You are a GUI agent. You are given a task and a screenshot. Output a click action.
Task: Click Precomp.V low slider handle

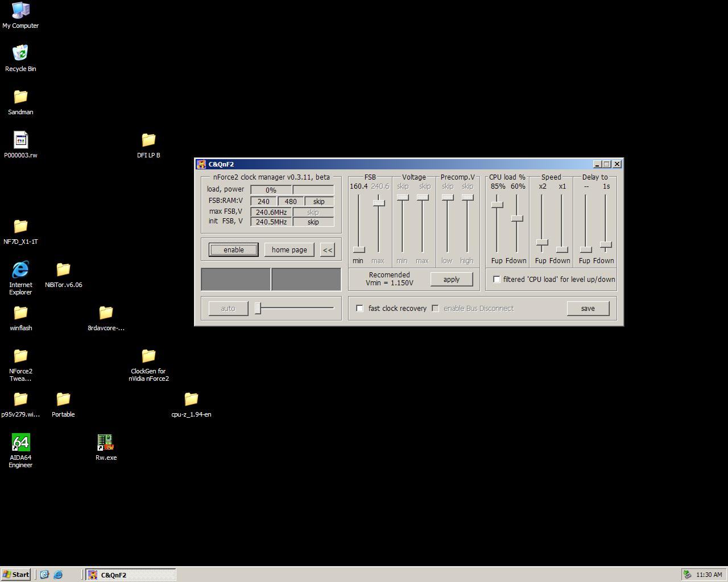(x=448, y=197)
